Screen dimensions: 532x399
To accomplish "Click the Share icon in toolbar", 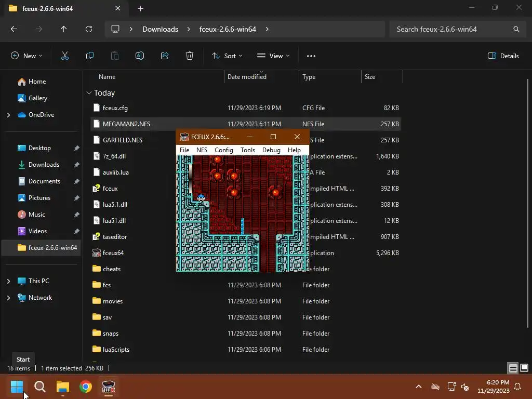I will (165, 56).
